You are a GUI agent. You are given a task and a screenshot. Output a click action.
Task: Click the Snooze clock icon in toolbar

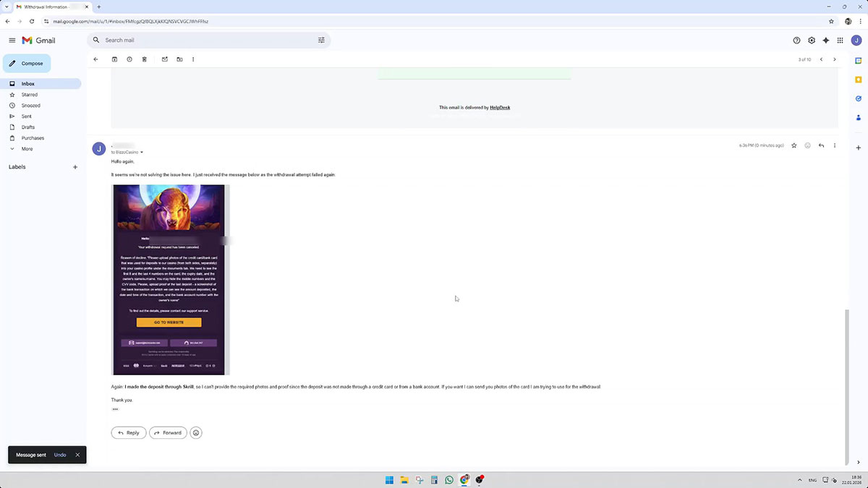[x=129, y=59]
